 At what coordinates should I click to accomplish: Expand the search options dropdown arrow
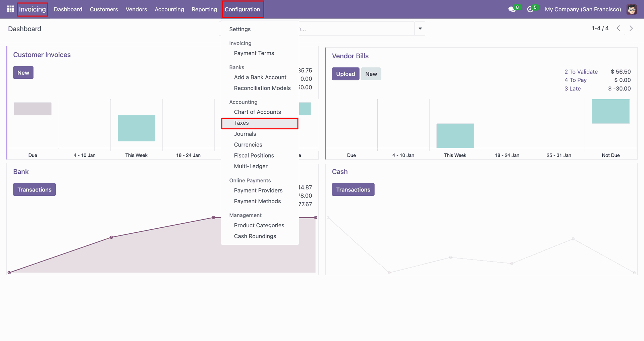pos(420,29)
